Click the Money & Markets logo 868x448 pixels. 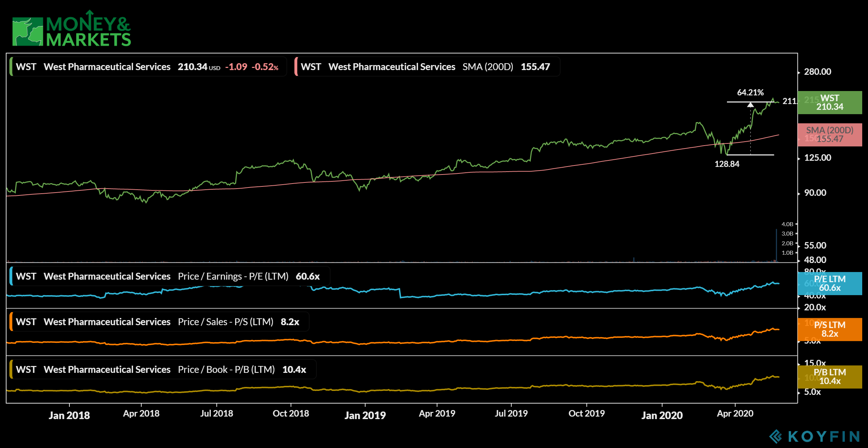point(72,29)
